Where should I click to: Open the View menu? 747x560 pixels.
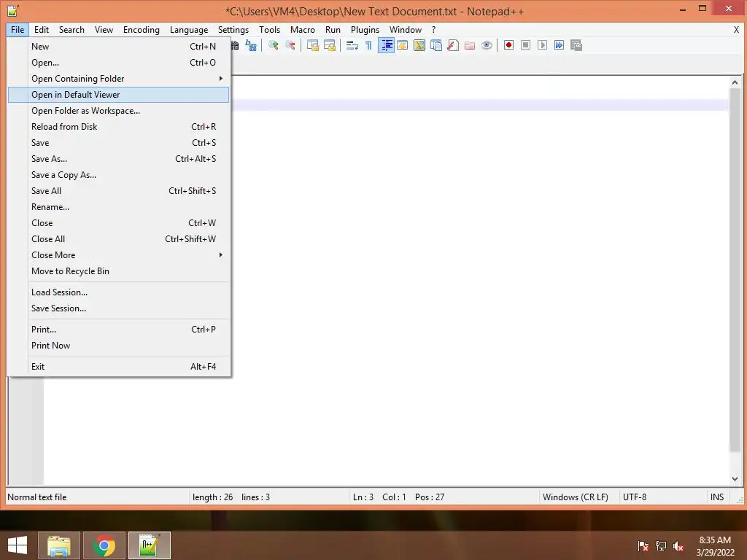coord(104,29)
